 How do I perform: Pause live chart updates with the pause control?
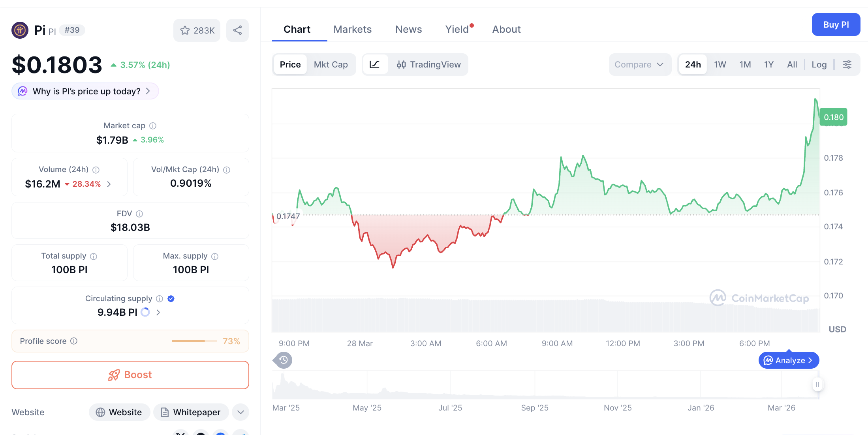(817, 384)
